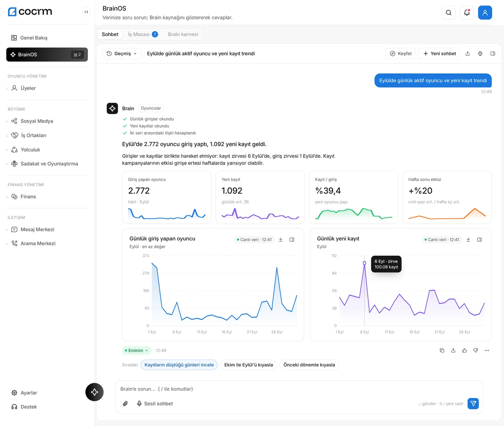Send the message with the paper plane button
Viewport: 504px width, 426px height.
click(473, 404)
